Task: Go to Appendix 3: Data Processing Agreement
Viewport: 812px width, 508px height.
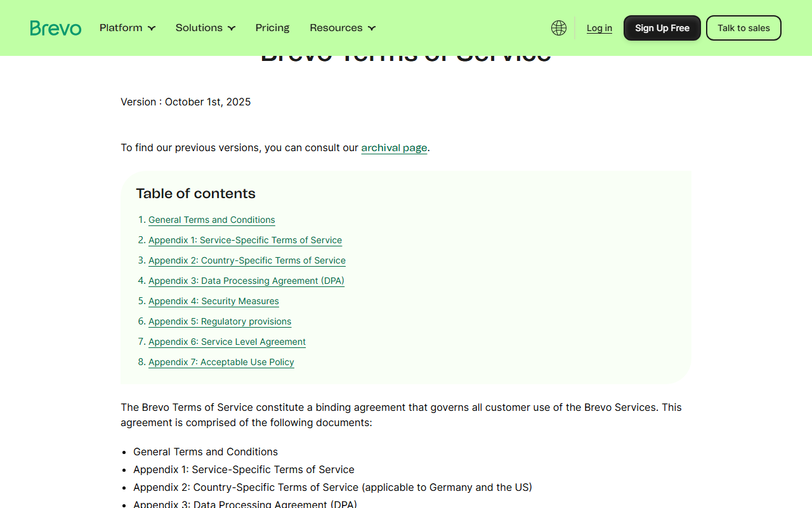Action: coord(247,281)
